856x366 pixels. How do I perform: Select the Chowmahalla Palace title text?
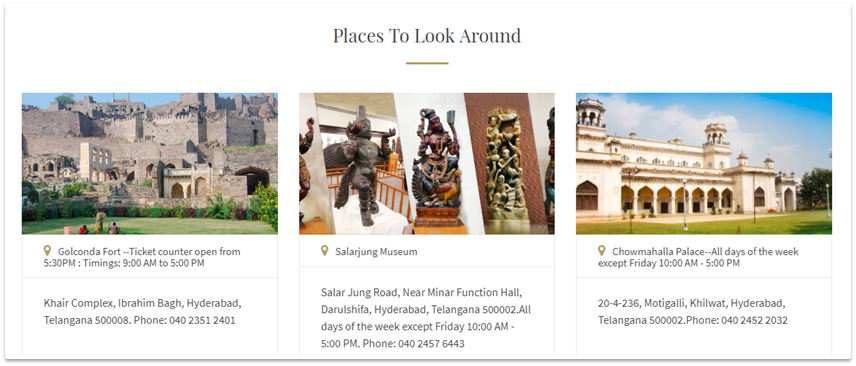pyautogui.click(x=698, y=257)
